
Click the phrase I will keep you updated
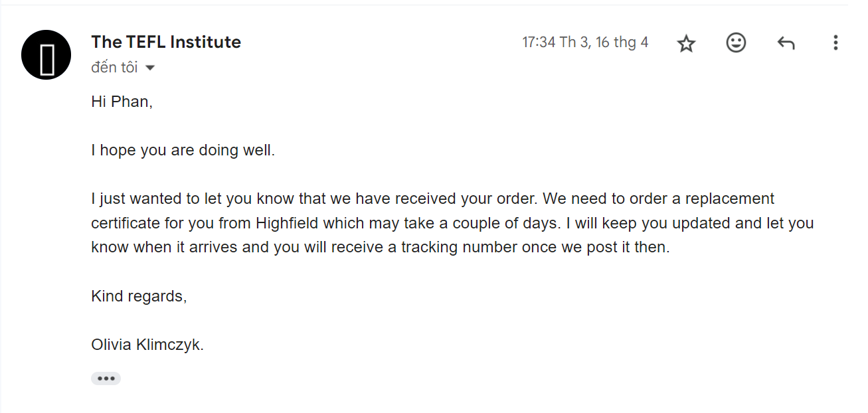pos(671,224)
